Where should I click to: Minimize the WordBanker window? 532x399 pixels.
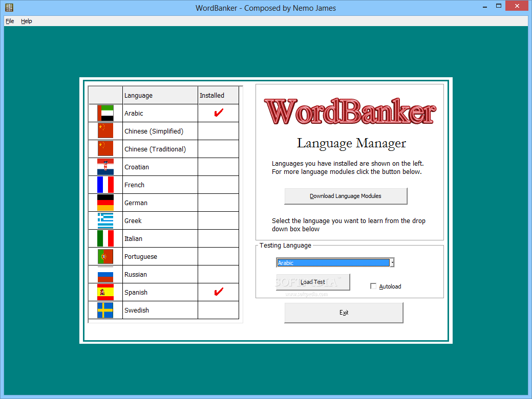point(485,6)
